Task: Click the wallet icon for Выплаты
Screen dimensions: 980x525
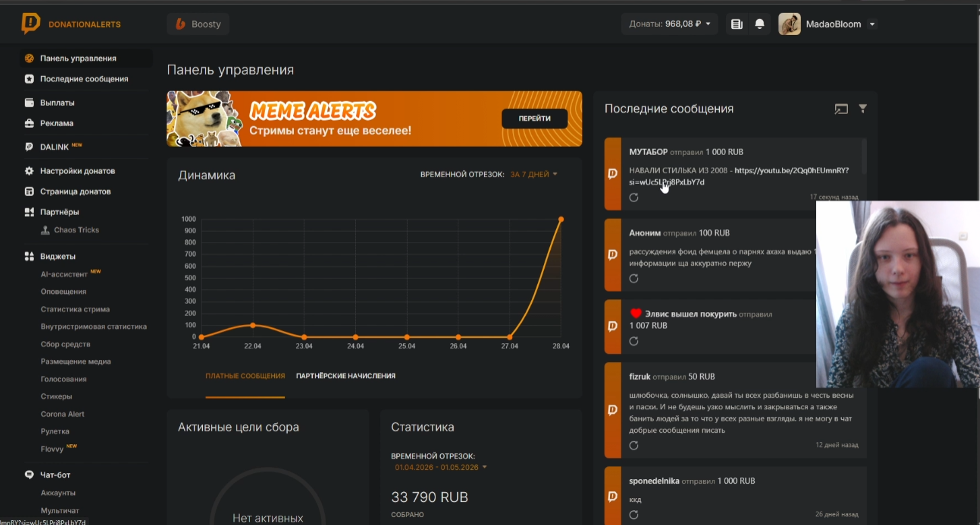Action: point(29,102)
